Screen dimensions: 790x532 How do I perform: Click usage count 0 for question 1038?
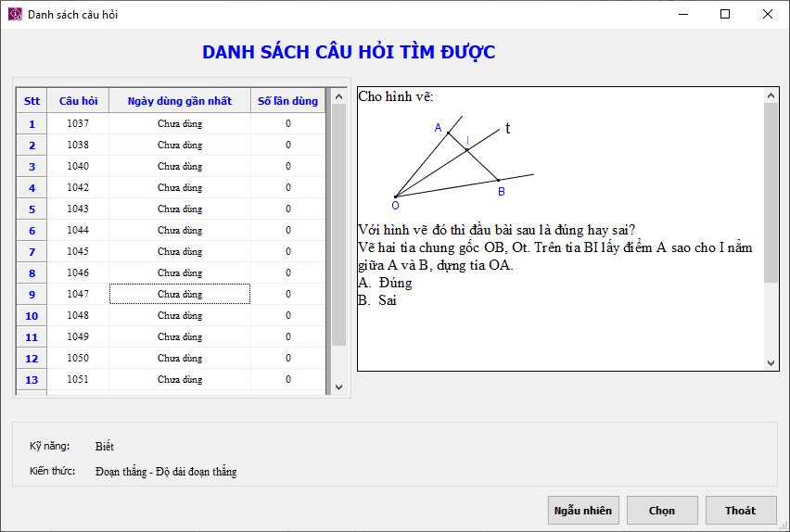click(287, 146)
